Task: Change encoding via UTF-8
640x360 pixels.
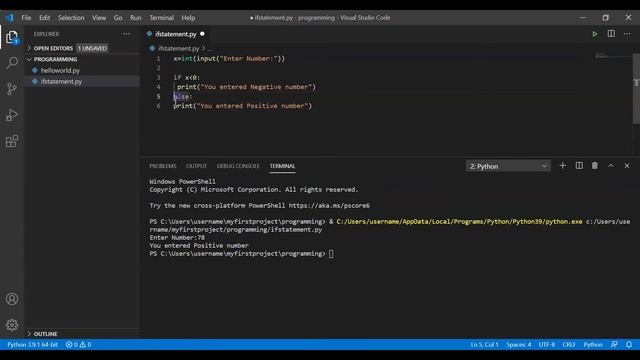Action: pos(547,344)
